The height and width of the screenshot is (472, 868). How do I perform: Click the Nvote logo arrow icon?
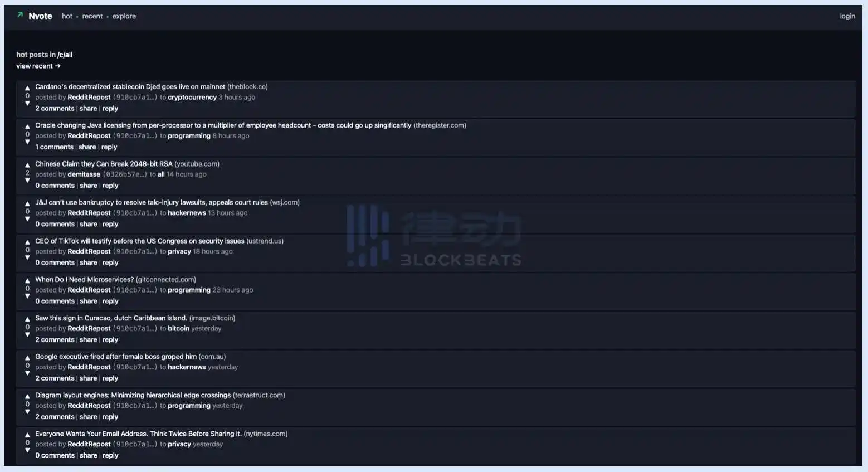tap(20, 16)
